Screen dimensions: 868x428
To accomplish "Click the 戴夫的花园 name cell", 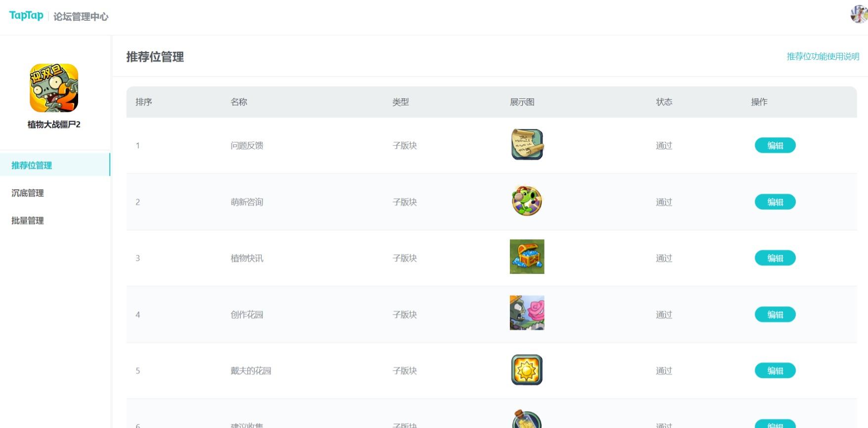I will click(251, 371).
